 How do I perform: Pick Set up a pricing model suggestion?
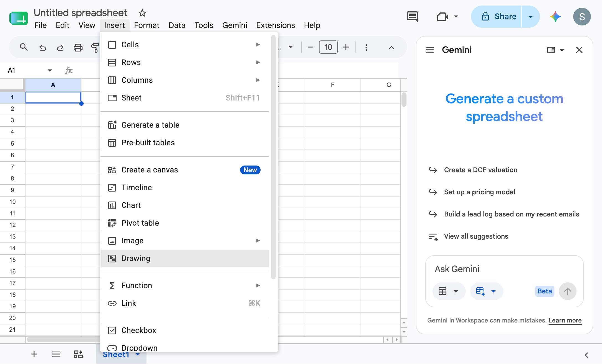[480, 192]
